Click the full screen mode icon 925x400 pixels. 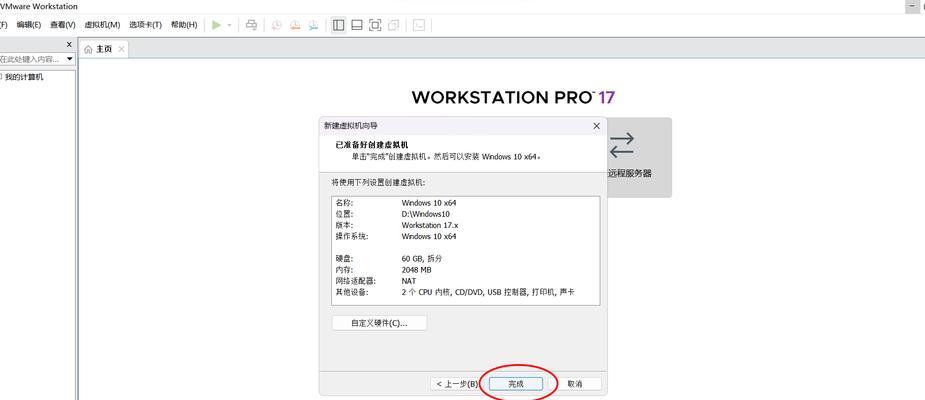click(x=375, y=25)
